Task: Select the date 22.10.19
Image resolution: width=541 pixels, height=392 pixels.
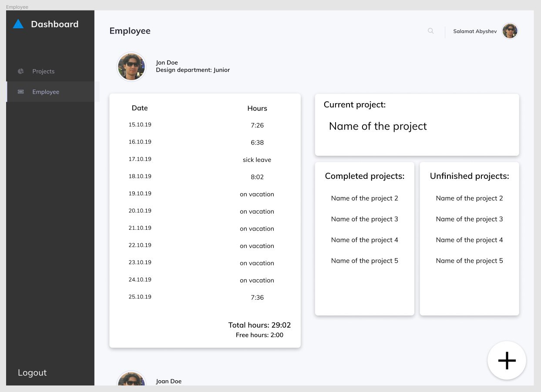Action: tap(140, 245)
